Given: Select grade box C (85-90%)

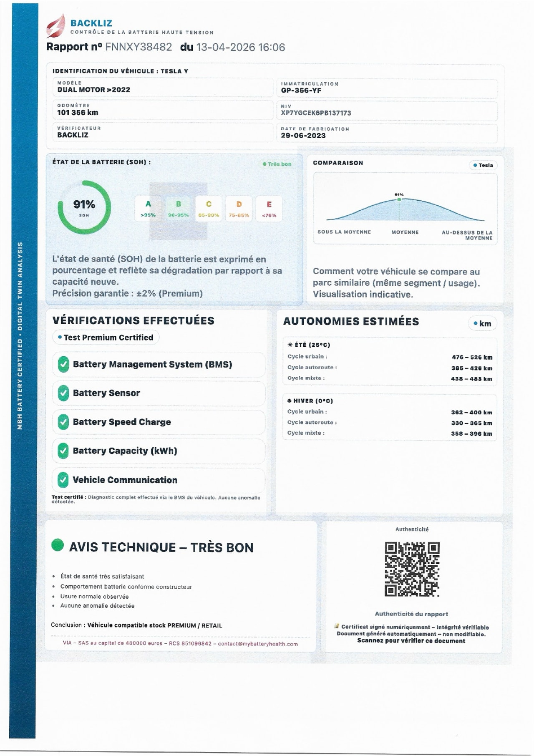Looking at the screenshot, I should coord(209,209).
